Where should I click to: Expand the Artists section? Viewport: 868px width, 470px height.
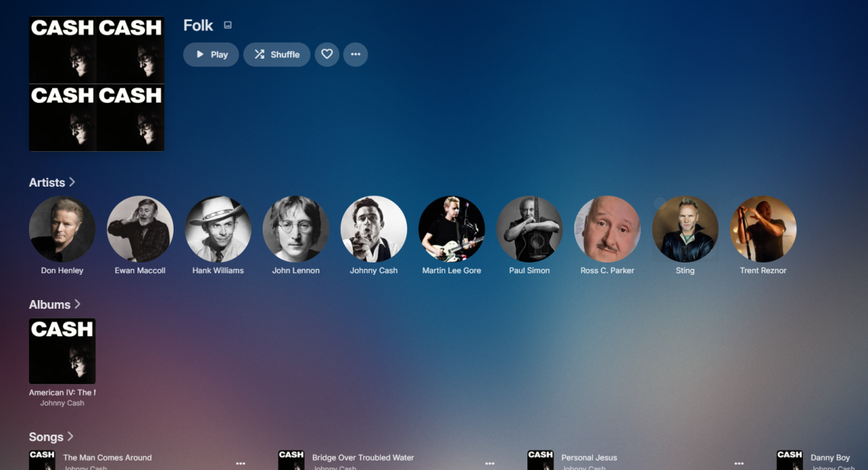(52, 182)
